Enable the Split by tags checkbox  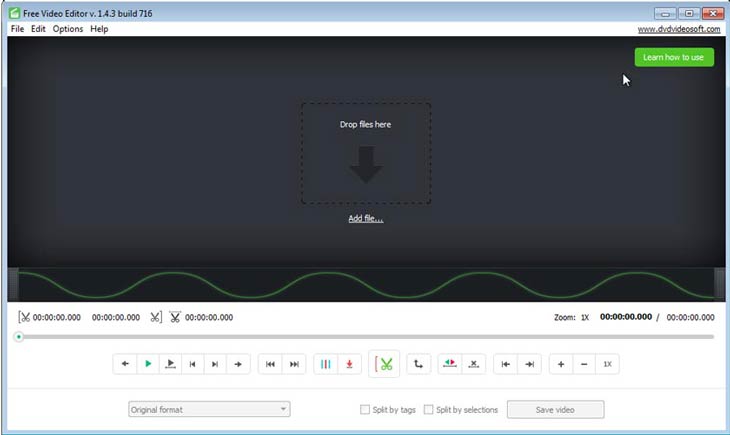(x=365, y=409)
